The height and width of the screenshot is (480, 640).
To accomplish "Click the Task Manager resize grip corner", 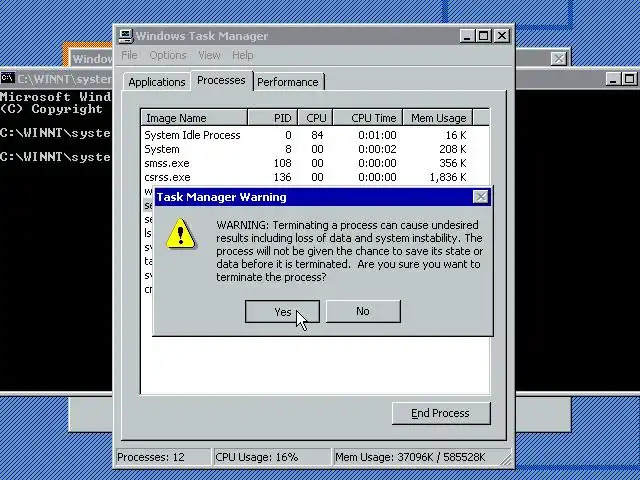I will coord(506,460).
